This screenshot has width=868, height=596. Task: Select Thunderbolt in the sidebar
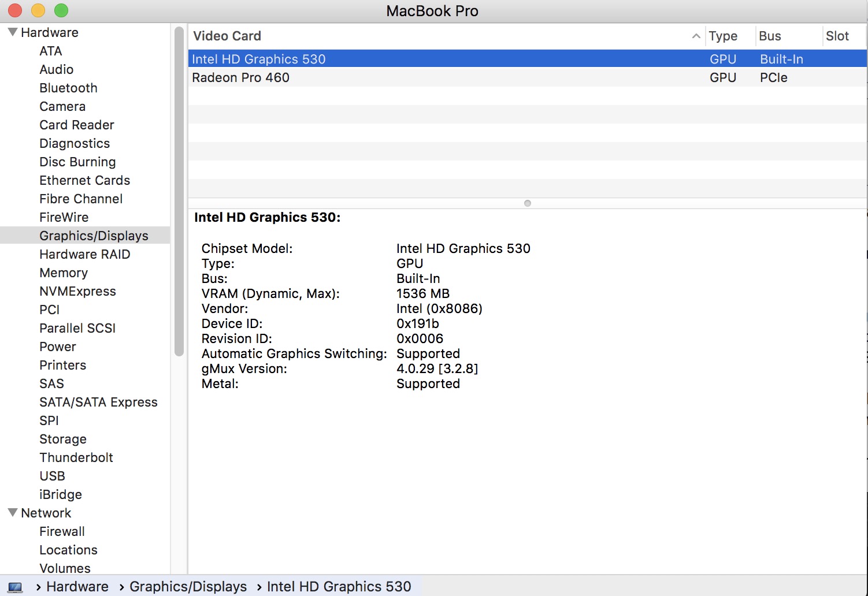pyautogui.click(x=76, y=457)
